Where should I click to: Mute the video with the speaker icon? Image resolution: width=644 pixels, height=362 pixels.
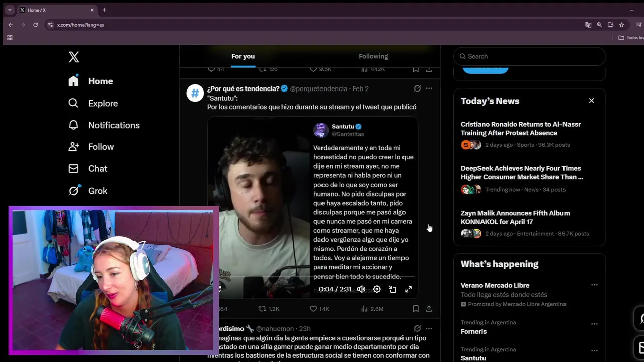[x=361, y=289]
